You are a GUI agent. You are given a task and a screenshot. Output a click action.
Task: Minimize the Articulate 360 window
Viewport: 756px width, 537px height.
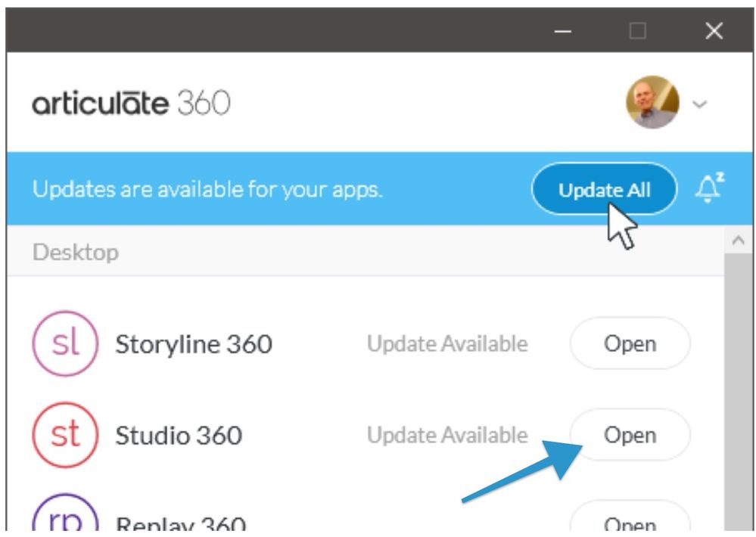pos(563,31)
